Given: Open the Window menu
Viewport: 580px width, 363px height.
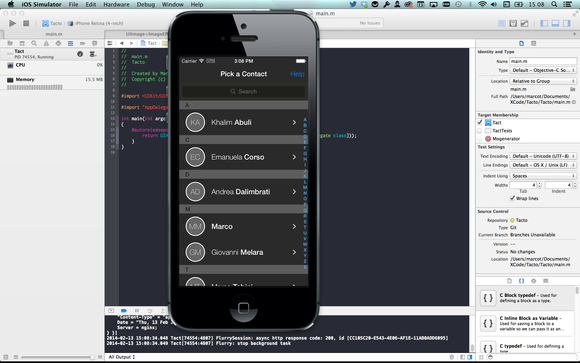Looking at the screenshot, I should point(172,4).
